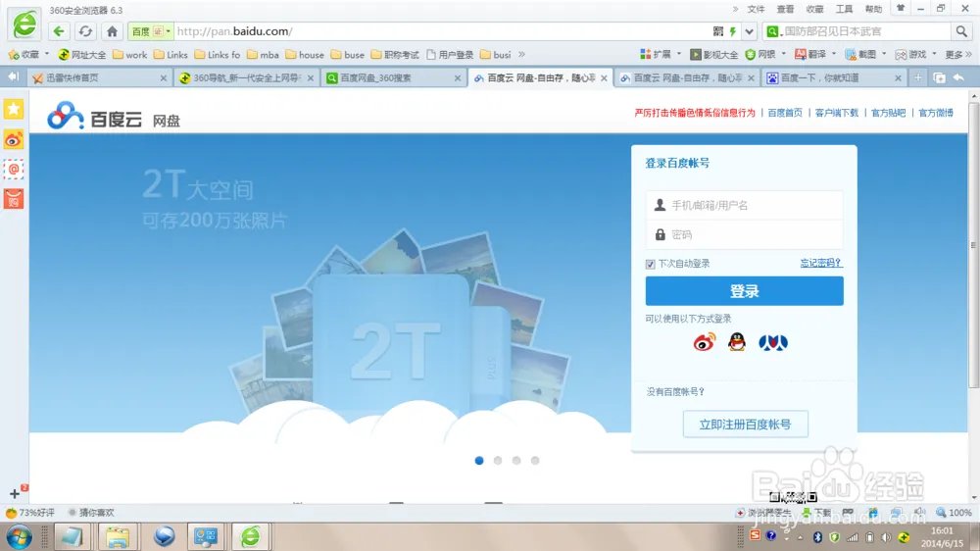Open the Weibo icon in the left sidebar
Viewport: 980px width, 551px height.
click(14, 139)
